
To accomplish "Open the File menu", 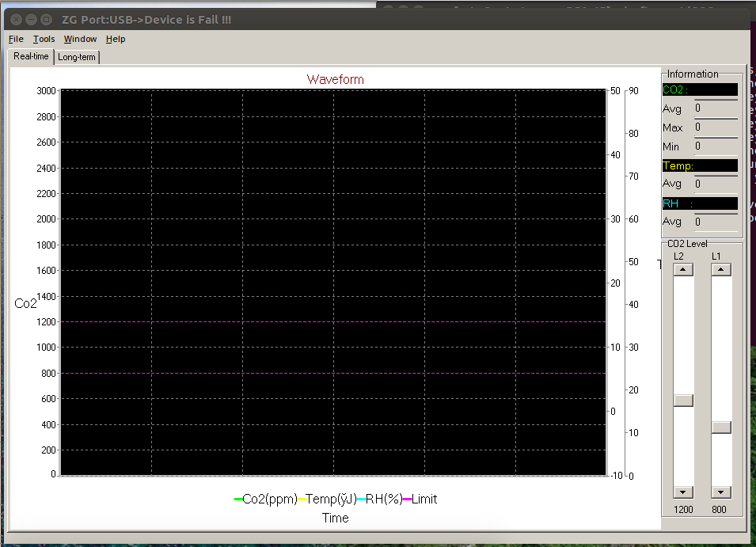I will point(16,39).
